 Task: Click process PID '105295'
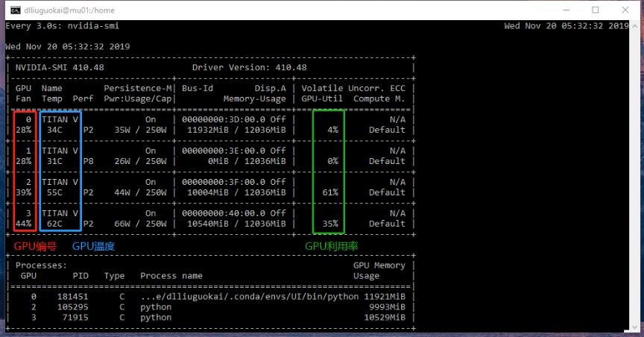tap(73, 307)
